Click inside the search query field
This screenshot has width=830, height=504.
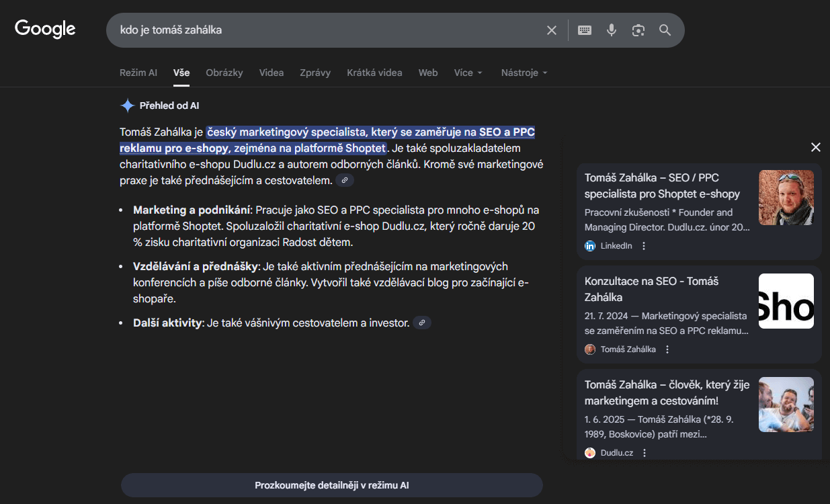coord(323,30)
